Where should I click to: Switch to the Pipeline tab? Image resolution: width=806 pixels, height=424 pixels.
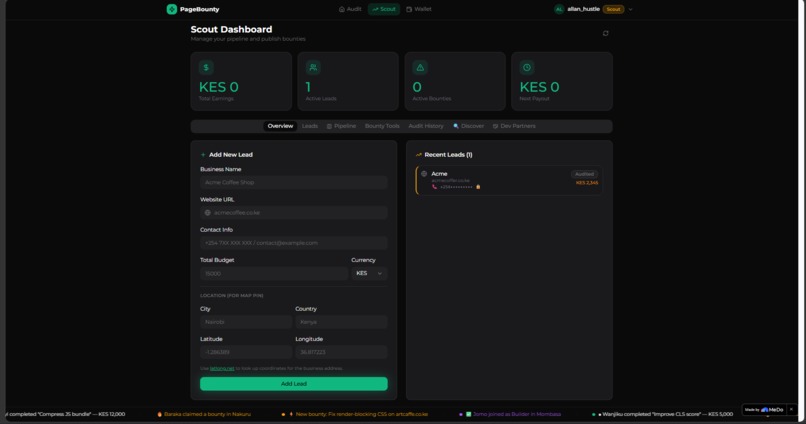[x=341, y=126]
